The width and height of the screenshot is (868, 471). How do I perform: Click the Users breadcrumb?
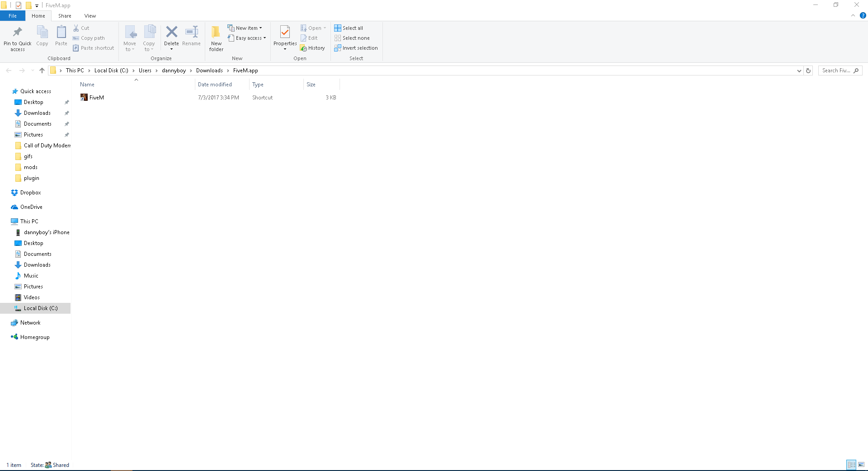145,71
